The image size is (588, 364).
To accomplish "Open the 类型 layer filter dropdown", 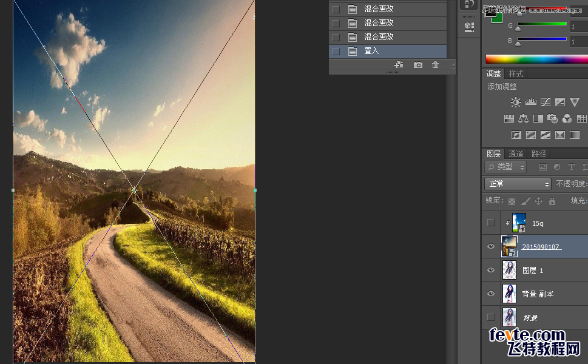I will pos(505,167).
